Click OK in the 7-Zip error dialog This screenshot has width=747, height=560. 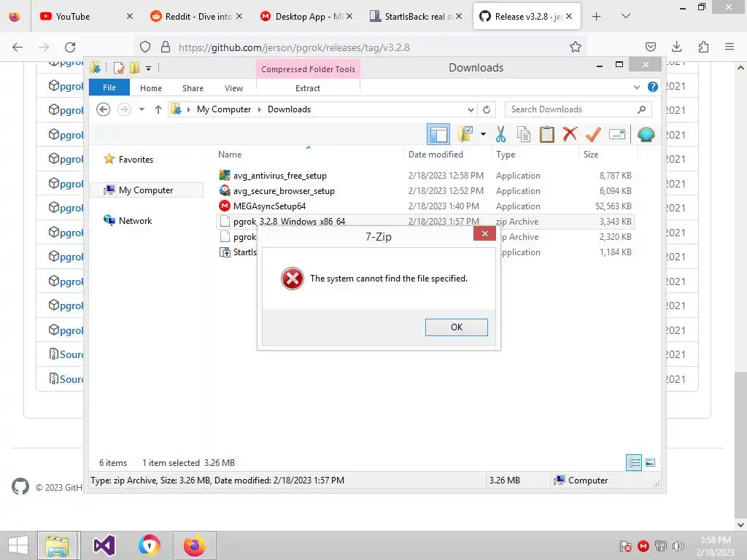[456, 327]
